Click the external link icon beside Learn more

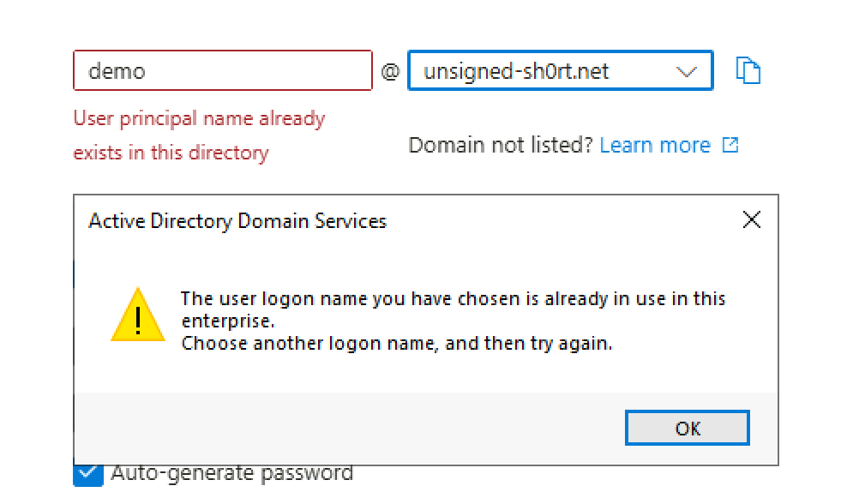[x=730, y=145]
